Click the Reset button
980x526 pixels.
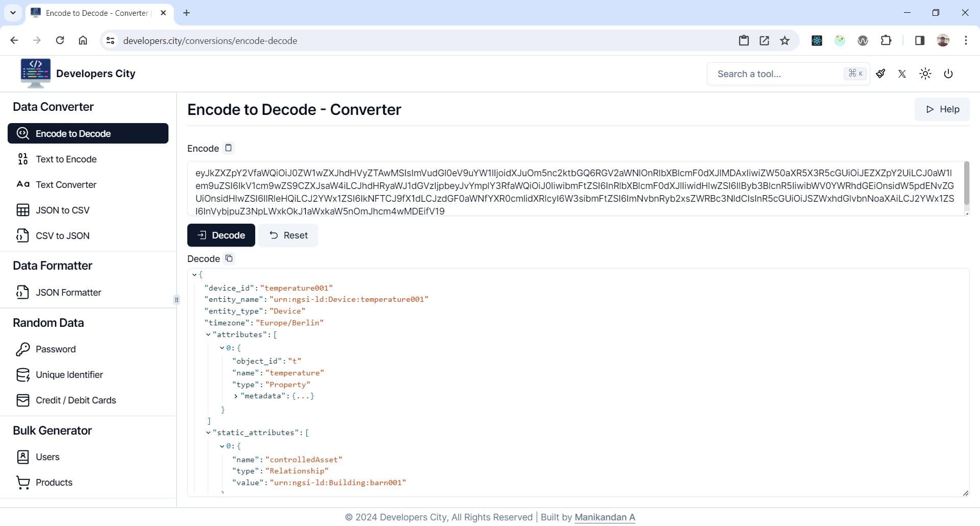[x=288, y=235]
